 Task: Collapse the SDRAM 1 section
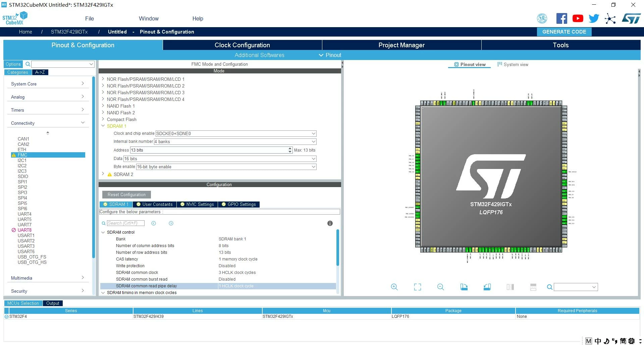coord(103,126)
